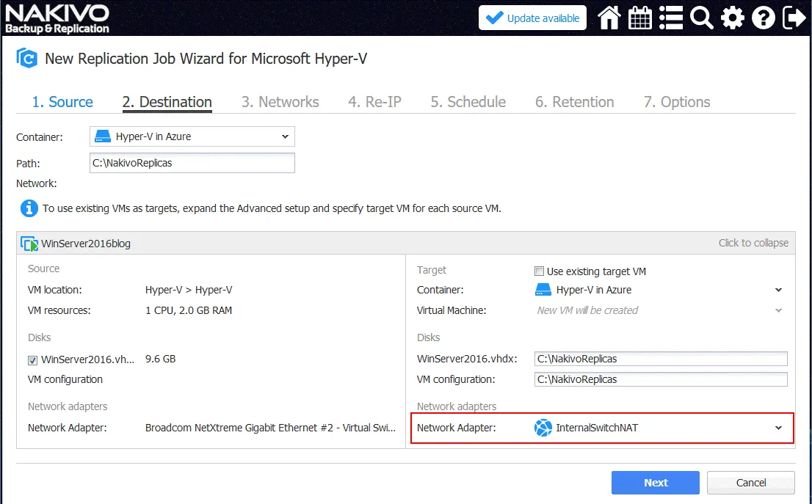
Task: Click the search magnifier icon
Action: point(701,18)
